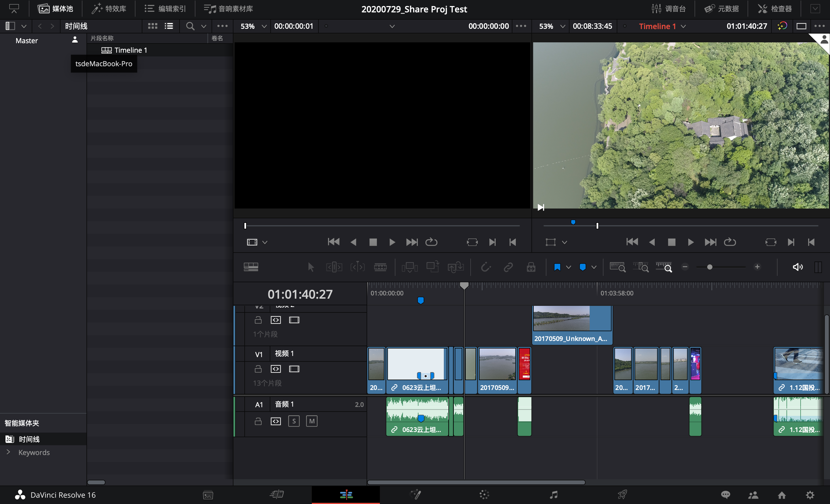This screenshot has width=830, height=504.
Task: Open source viewer 53% zoom dropdown
Action: [264, 26]
